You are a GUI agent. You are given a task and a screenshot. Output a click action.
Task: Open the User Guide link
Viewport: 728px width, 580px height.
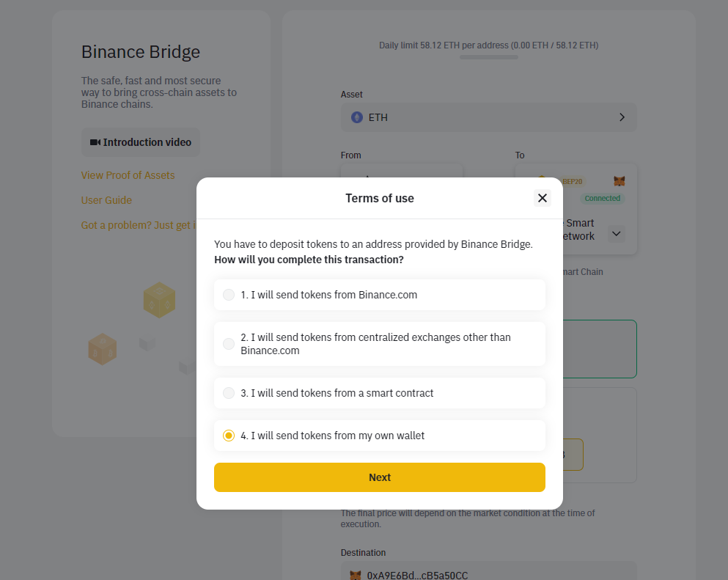click(107, 200)
